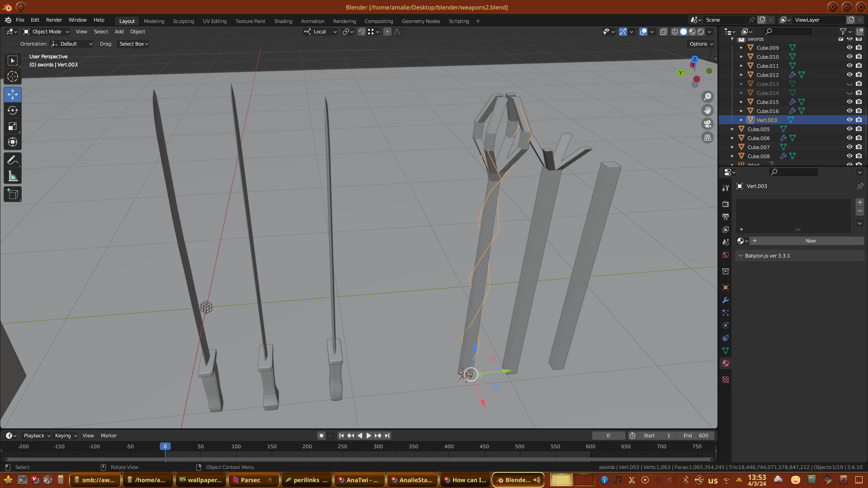
Task: Expand the Cube.005 tree item
Action: 732,129
